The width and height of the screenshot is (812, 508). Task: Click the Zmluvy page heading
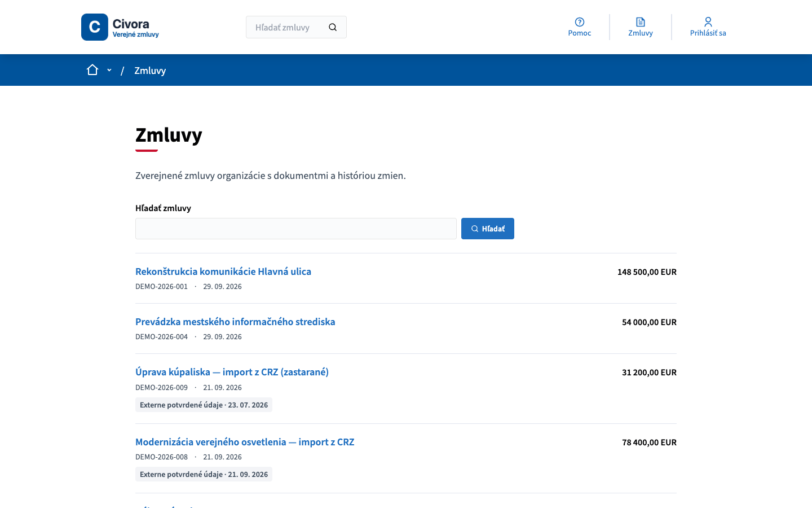pos(169,135)
